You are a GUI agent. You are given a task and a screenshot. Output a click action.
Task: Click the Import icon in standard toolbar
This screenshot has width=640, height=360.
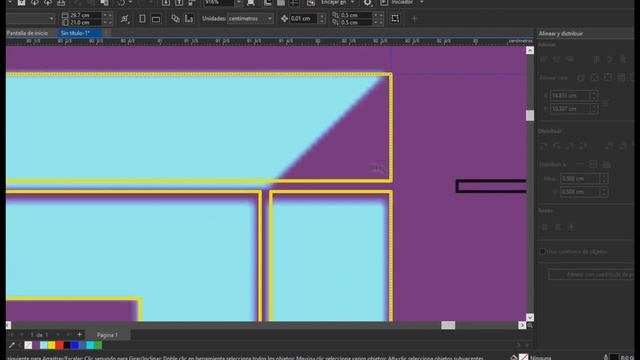[x=166, y=2]
